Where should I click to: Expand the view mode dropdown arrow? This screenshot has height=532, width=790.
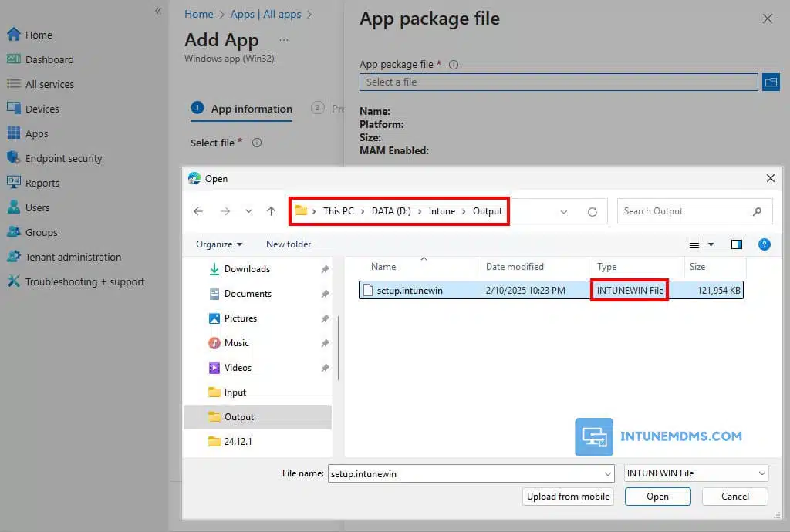pyautogui.click(x=711, y=244)
